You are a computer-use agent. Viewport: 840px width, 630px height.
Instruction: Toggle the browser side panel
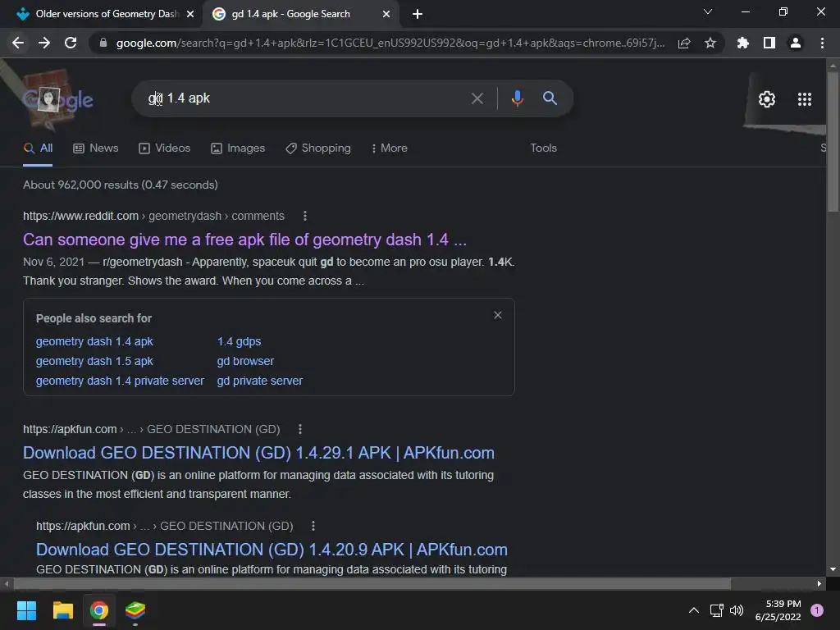(769, 43)
